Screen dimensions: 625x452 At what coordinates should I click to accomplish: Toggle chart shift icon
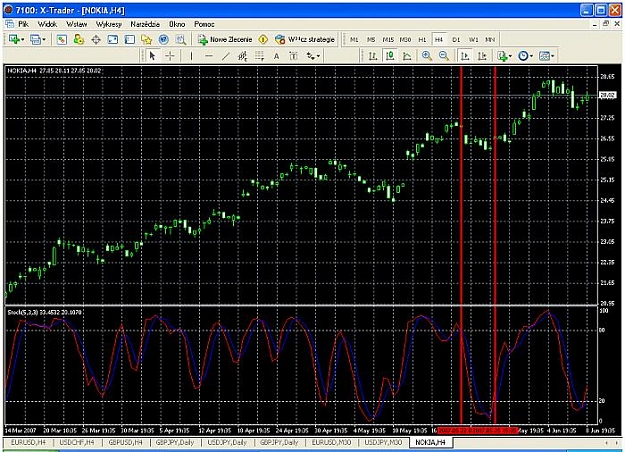click(x=482, y=56)
